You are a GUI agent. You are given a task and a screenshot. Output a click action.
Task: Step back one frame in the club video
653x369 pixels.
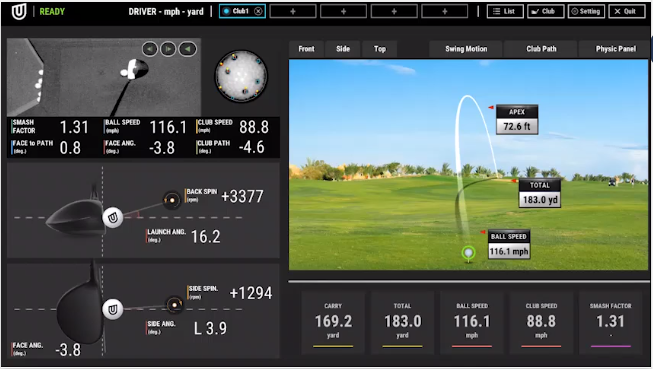150,49
